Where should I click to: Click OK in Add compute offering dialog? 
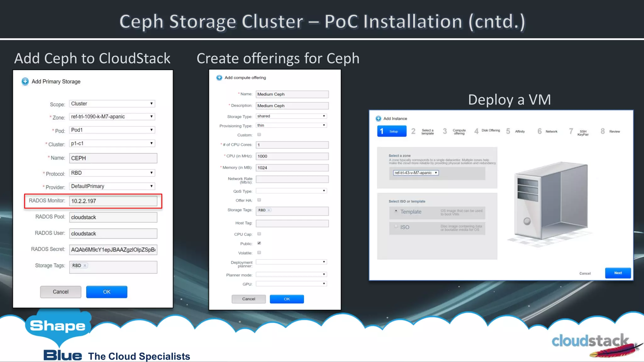coord(287,299)
